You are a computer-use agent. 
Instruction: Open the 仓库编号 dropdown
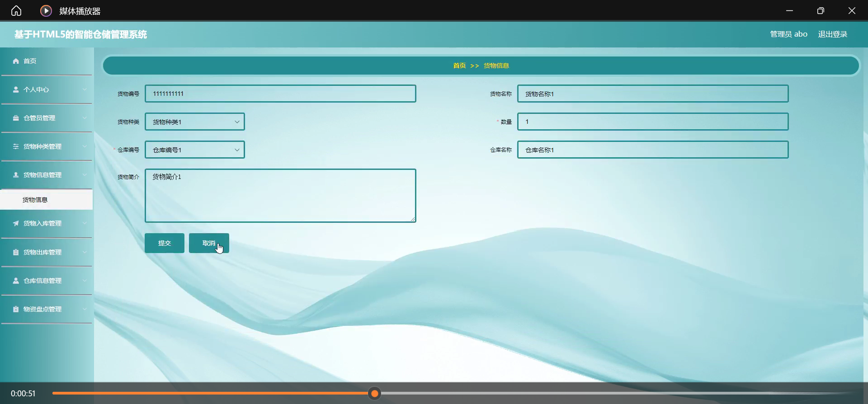(x=195, y=150)
